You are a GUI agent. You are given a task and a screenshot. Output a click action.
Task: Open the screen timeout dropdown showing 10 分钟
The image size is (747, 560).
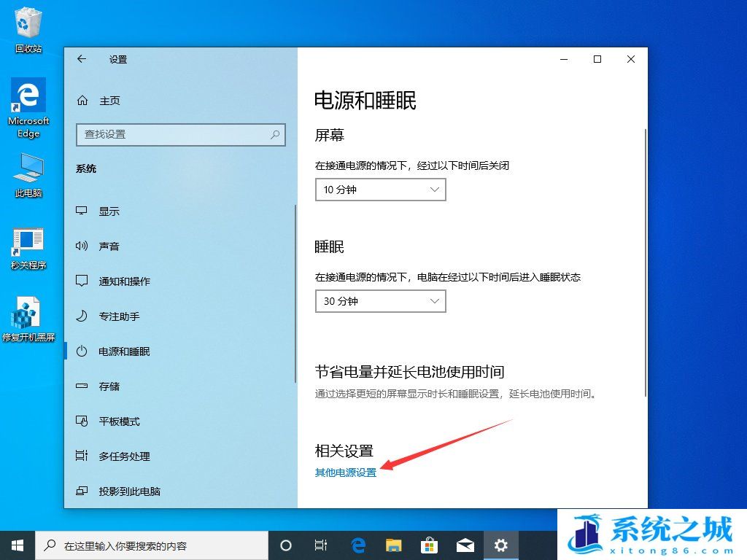[380, 190]
